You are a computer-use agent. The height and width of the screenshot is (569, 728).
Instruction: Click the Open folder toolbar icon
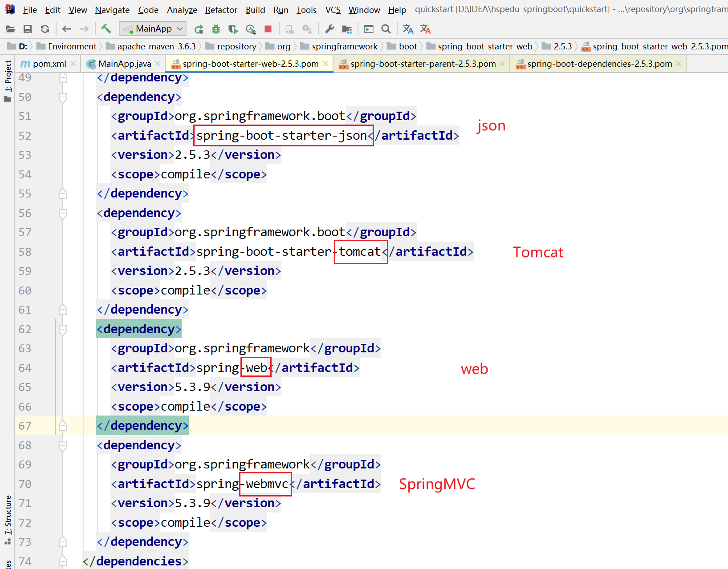[x=11, y=29]
